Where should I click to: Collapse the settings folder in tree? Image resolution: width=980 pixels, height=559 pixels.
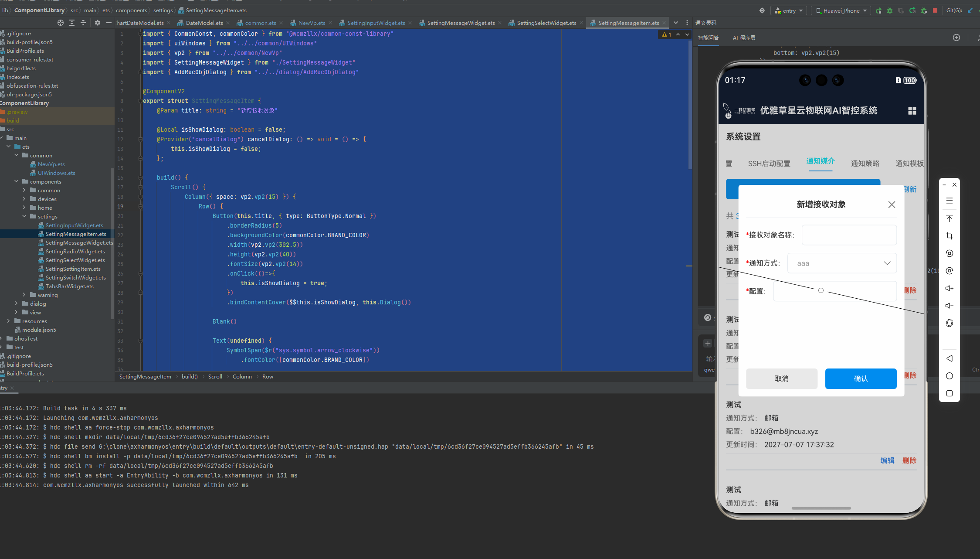24,216
